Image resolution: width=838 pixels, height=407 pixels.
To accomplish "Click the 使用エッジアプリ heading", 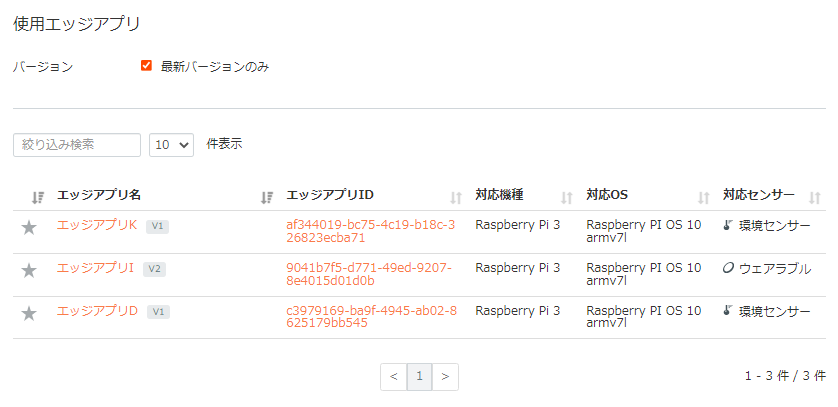I will 76,25.
